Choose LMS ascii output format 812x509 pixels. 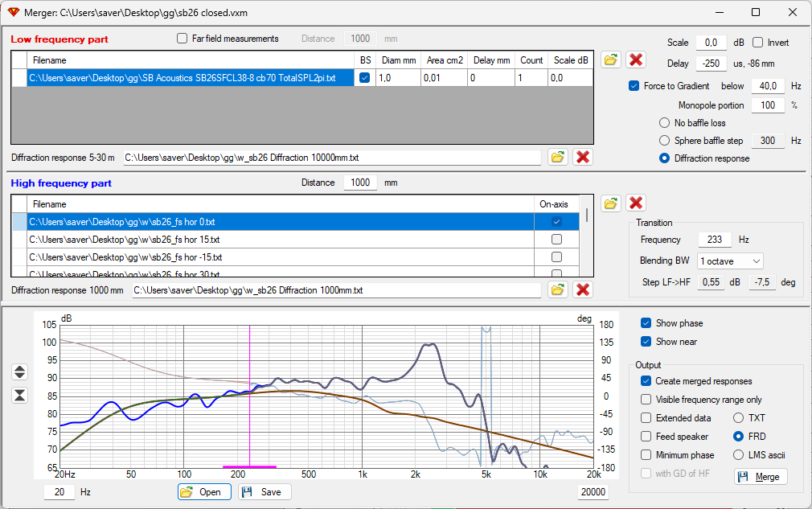click(x=739, y=455)
